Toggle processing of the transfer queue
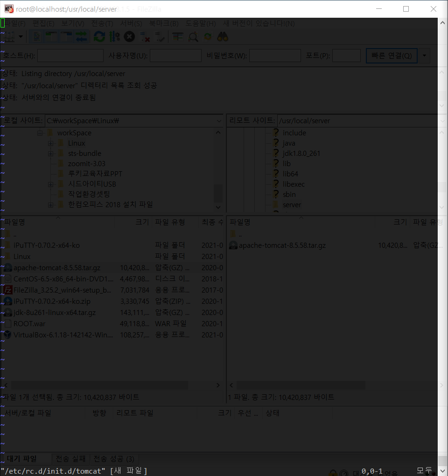Image resolution: width=448 pixels, height=476 pixels. pyautogui.click(x=114, y=37)
